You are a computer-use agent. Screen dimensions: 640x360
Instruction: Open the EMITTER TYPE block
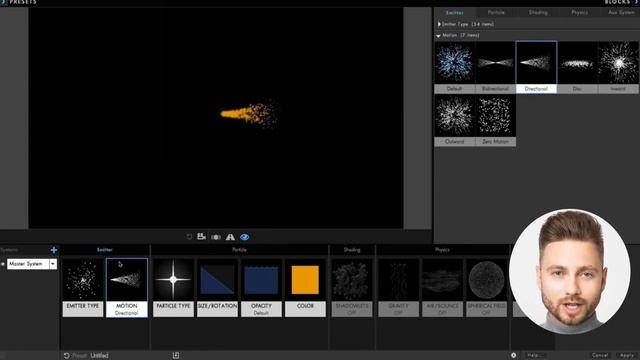(x=83, y=287)
